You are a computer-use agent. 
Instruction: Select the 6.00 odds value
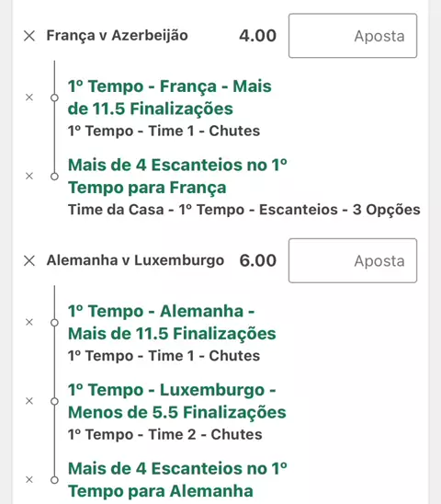pos(257,260)
